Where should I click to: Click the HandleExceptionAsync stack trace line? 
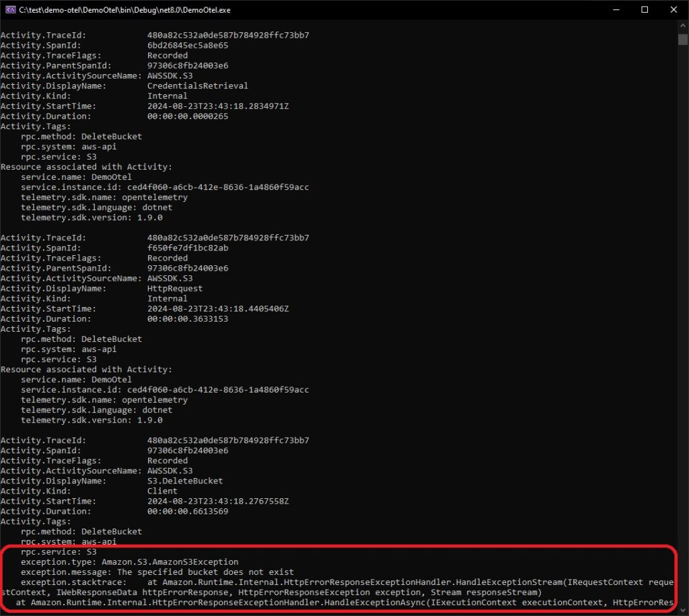[x=344, y=603]
